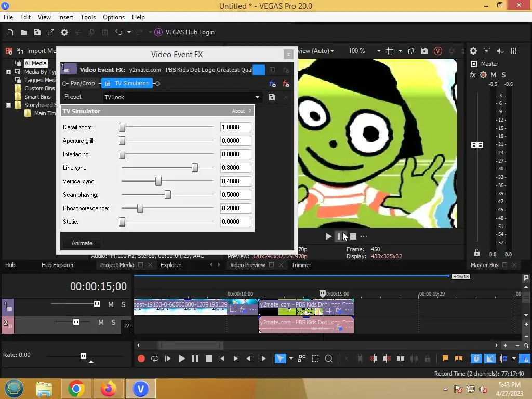The height and width of the screenshot is (399, 532).
Task: Click VEGAS Hub Login
Action: (x=184, y=32)
